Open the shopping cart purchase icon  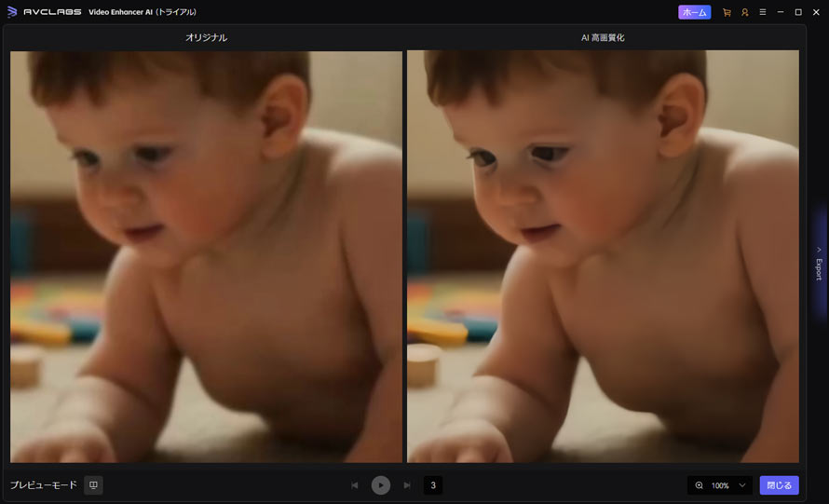coord(727,12)
